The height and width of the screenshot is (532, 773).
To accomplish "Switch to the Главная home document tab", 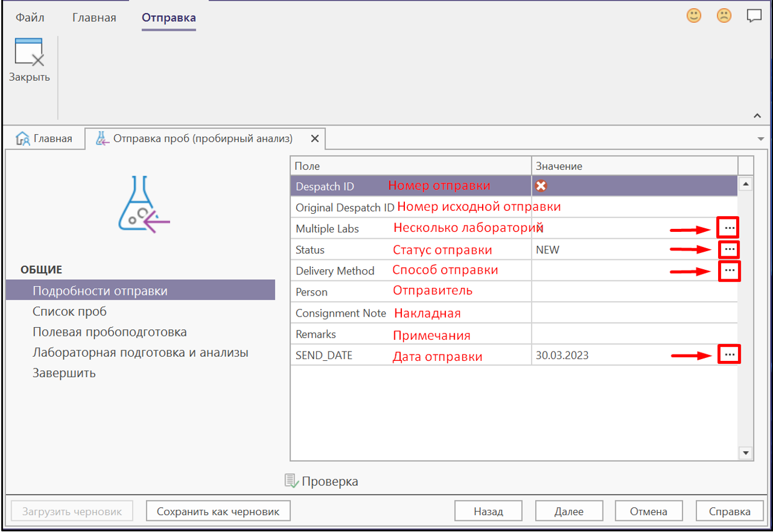I will (45, 138).
